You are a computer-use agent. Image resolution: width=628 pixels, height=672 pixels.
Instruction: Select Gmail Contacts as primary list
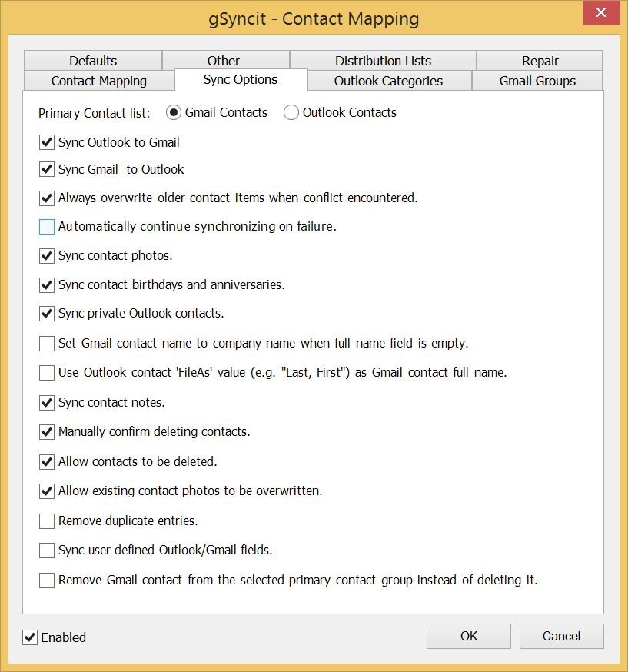pyautogui.click(x=173, y=113)
